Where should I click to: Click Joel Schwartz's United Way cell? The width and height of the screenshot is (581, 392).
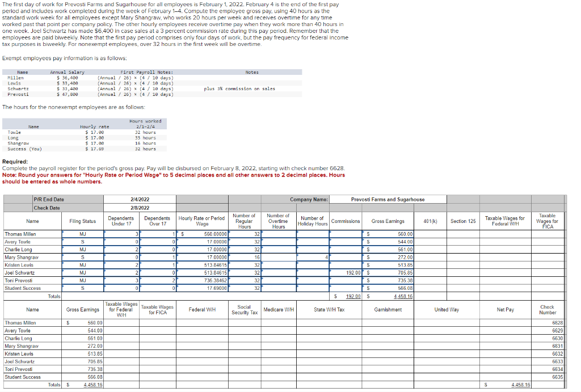(447, 361)
